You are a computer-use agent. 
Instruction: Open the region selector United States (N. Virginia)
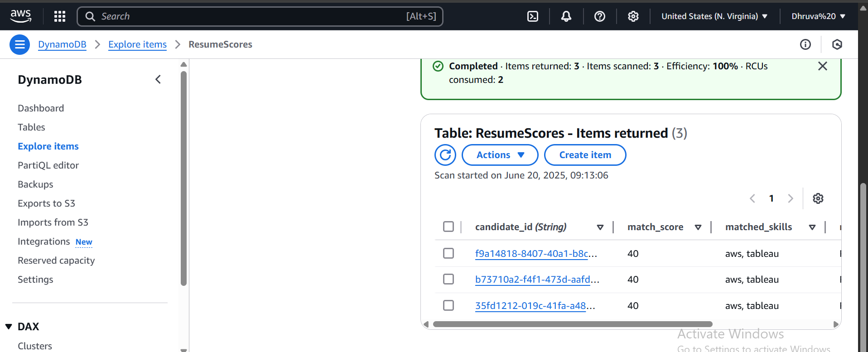(714, 16)
